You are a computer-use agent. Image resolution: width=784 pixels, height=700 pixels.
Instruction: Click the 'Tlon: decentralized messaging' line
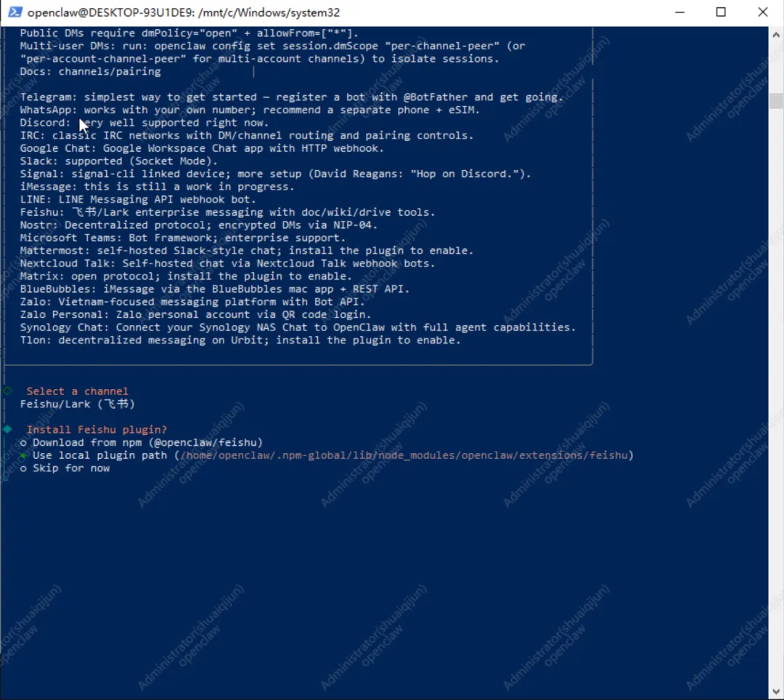(x=240, y=341)
